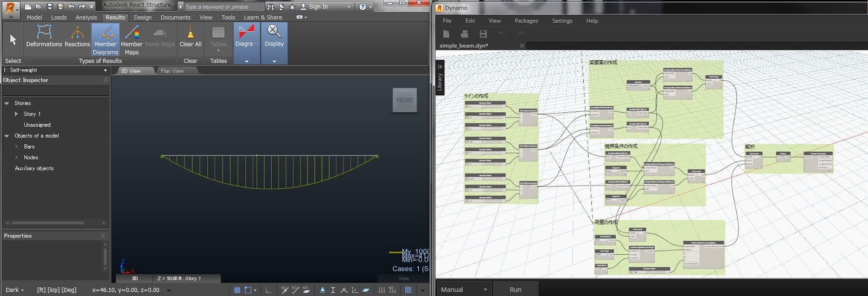This screenshot has width=868, height=296.
Task: Toggle supports display icon
Action: [x=323, y=290]
